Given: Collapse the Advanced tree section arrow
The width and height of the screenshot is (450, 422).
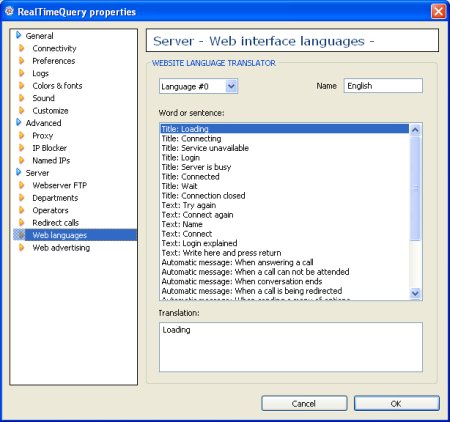Looking at the screenshot, I should coord(19,123).
